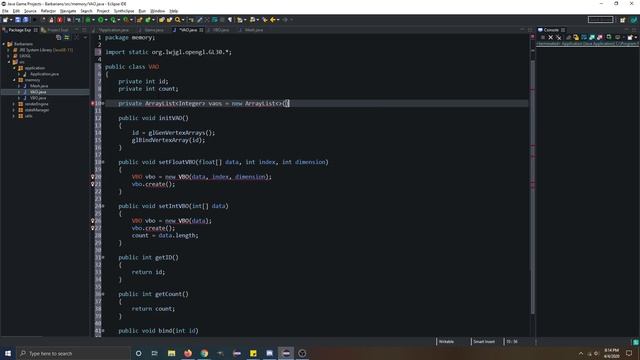Toggle Scroll Lock icon in Console

576,38
